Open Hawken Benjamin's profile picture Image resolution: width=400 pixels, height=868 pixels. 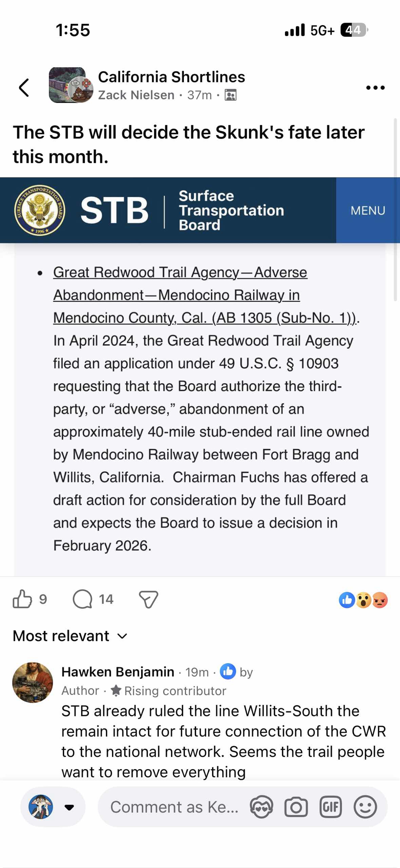(x=33, y=682)
